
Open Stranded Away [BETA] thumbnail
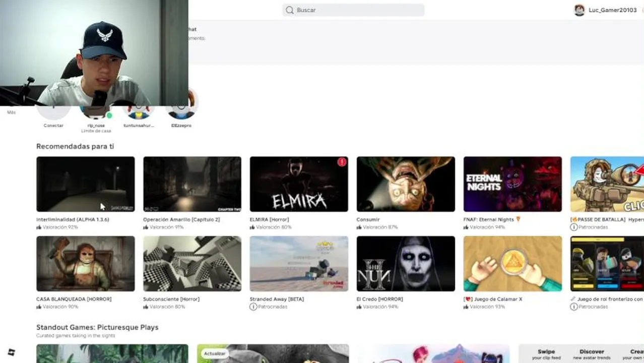pos(299,264)
